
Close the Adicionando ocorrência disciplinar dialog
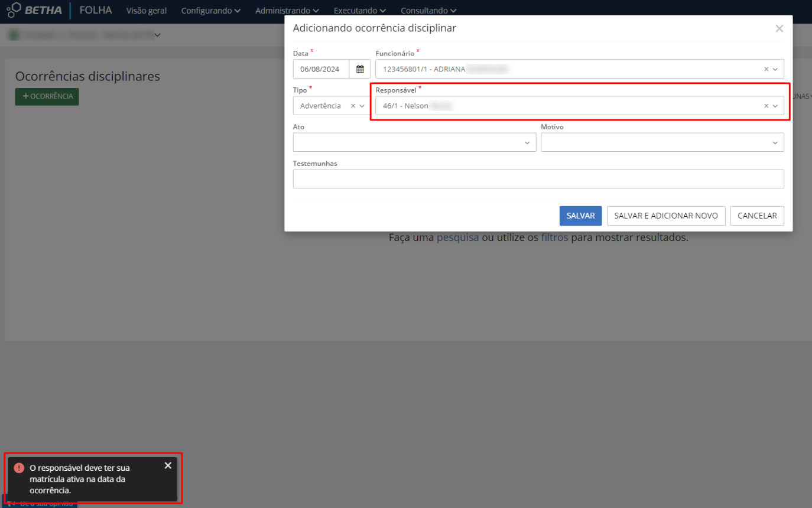779,28
